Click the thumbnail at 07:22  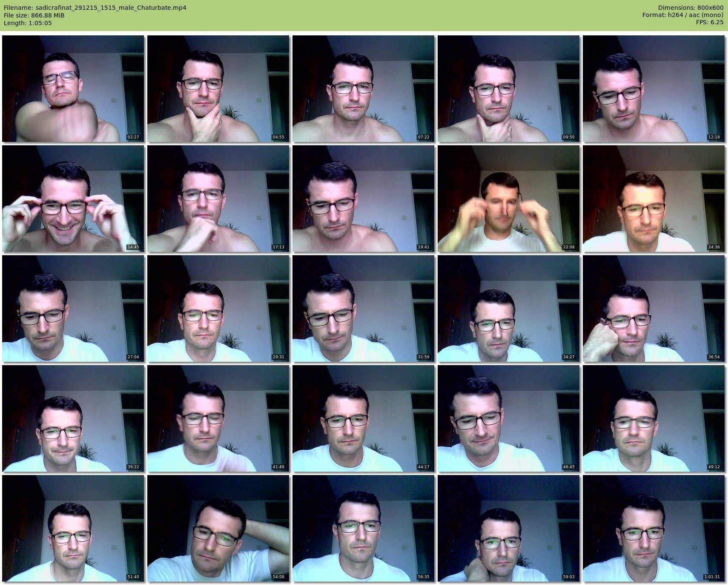(364, 89)
